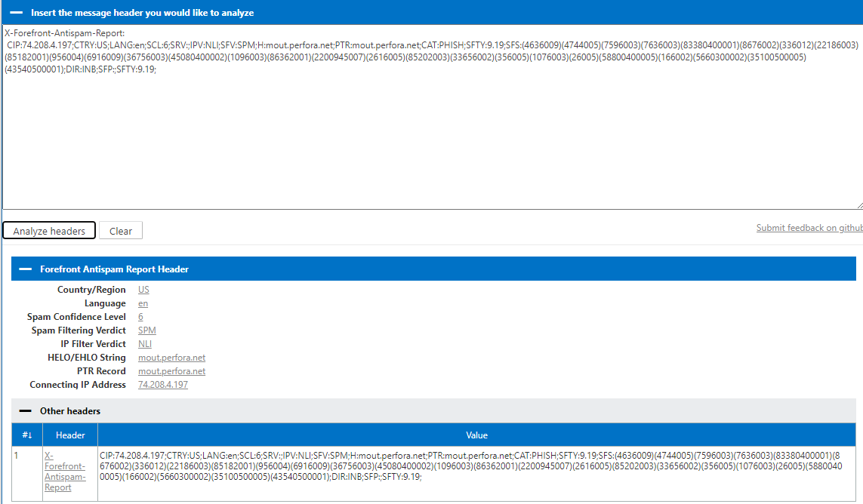Click the HELO/EHLO String mout.perfora.net link

(171, 357)
